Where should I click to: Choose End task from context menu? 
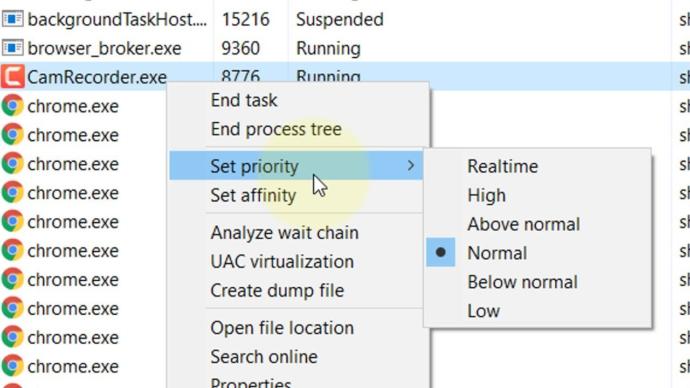click(x=244, y=100)
